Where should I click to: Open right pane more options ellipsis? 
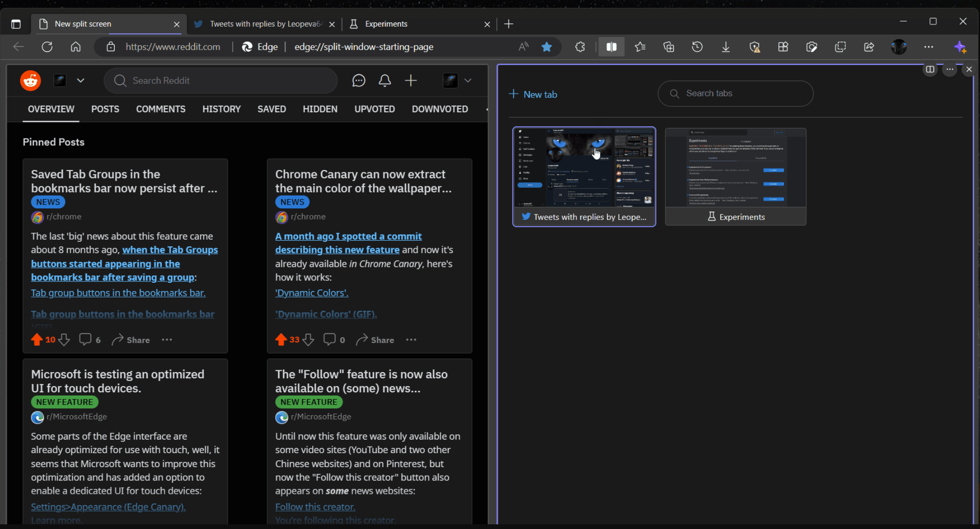(950, 69)
